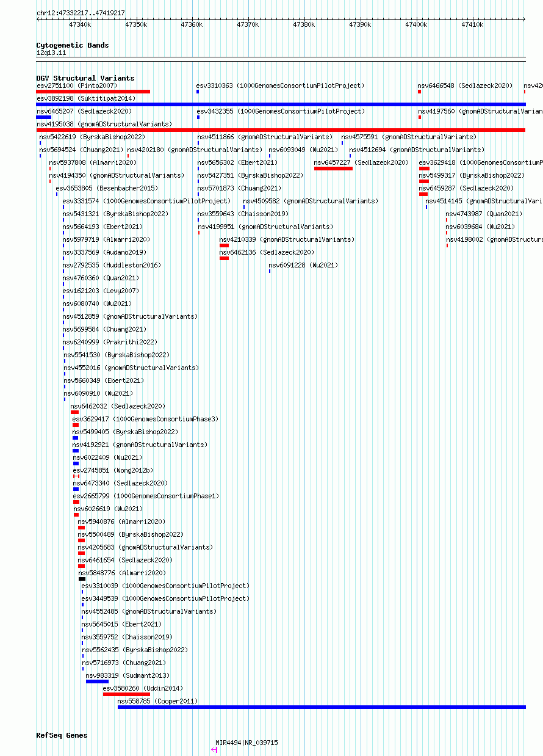Click nsv5694524 (Chuang2021) label
The height and width of the screenshot is (756, 543).
point(82,150)
